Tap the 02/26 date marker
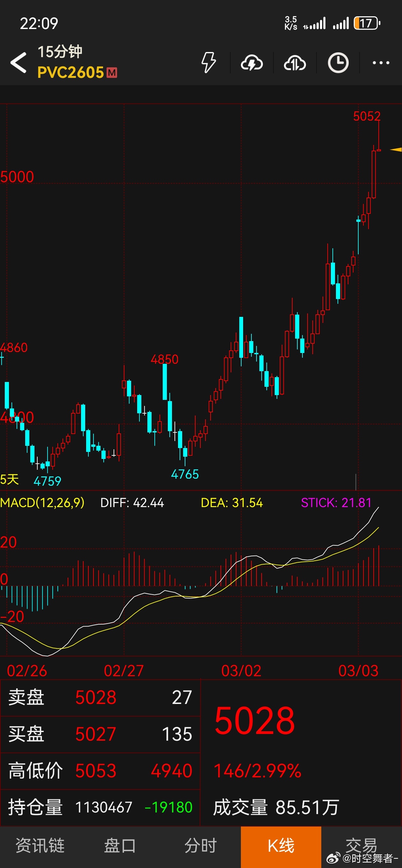The height and width of the screenshot is (868, 402). tap(27, 671)
